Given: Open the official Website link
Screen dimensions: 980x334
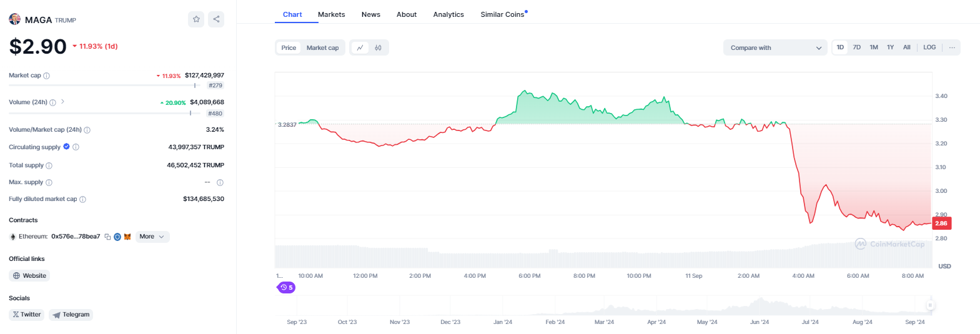Looking at the screenshot, I should tap(29, 275).
